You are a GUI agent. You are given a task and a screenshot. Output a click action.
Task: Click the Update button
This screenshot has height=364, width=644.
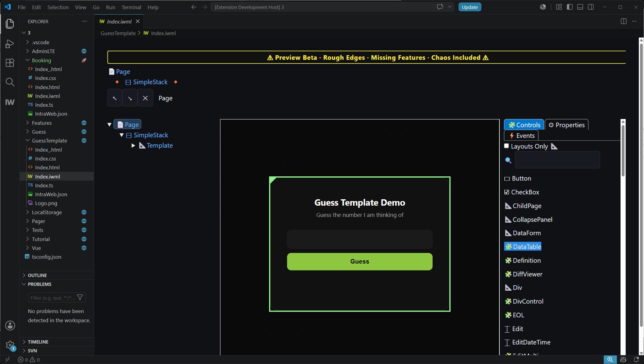(470, 7)
